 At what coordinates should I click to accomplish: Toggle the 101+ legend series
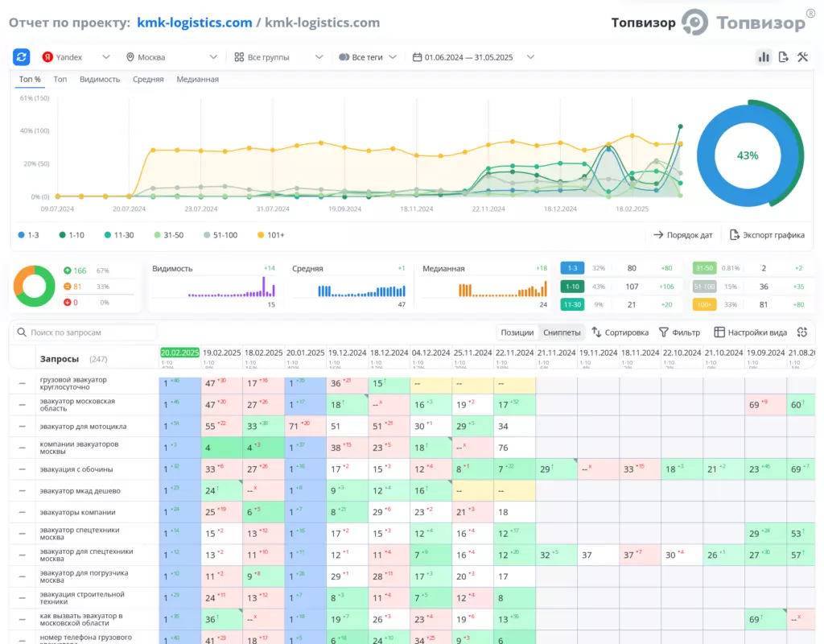click(x=270, y=235)
